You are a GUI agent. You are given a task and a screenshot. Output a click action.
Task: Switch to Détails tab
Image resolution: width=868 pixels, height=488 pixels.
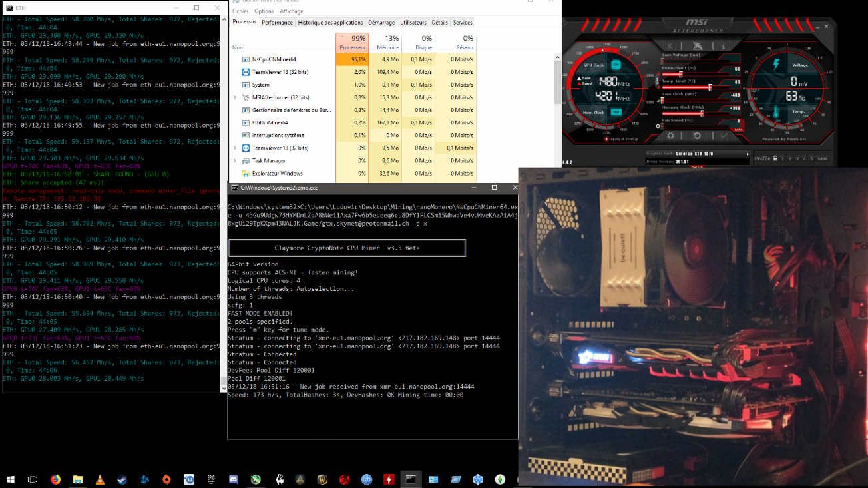[440, 23]
